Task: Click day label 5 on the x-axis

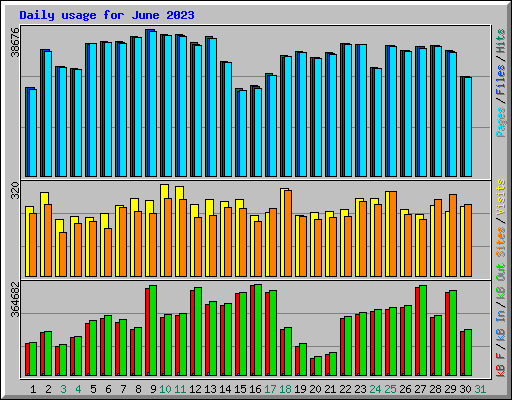Action: [93, 389]
